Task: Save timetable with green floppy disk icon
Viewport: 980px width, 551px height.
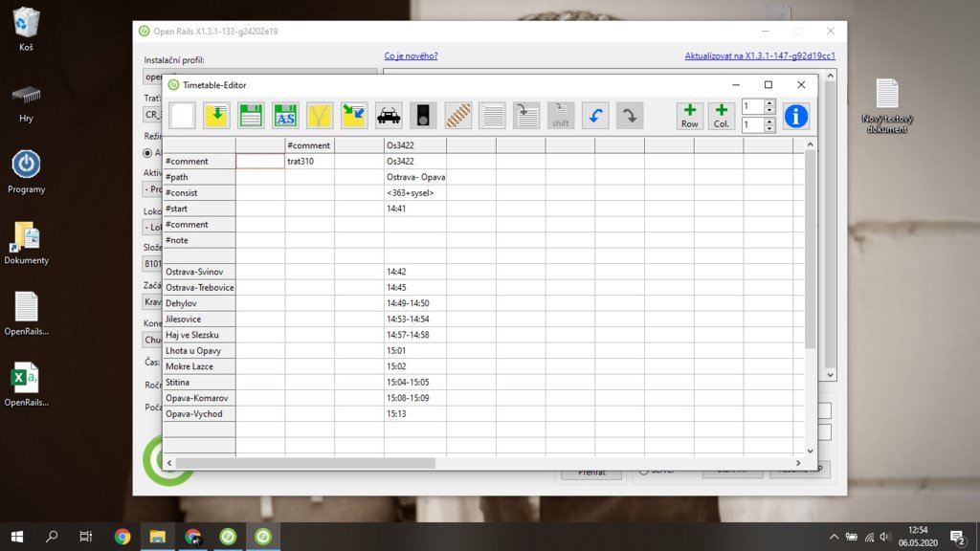Action: click(252, 116)
